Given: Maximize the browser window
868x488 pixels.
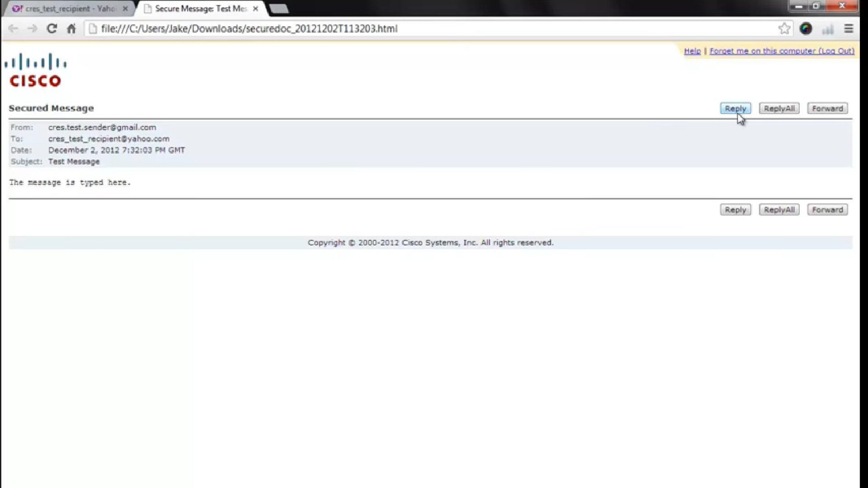Looking at the screenshot, I should click(816, 6).
